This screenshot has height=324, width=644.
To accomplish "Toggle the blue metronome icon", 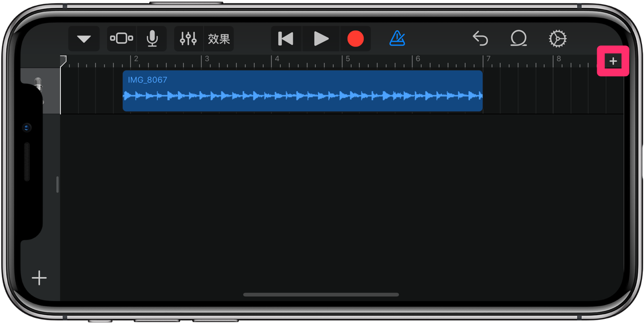I will pyautogui.click(x=398, y=38).
